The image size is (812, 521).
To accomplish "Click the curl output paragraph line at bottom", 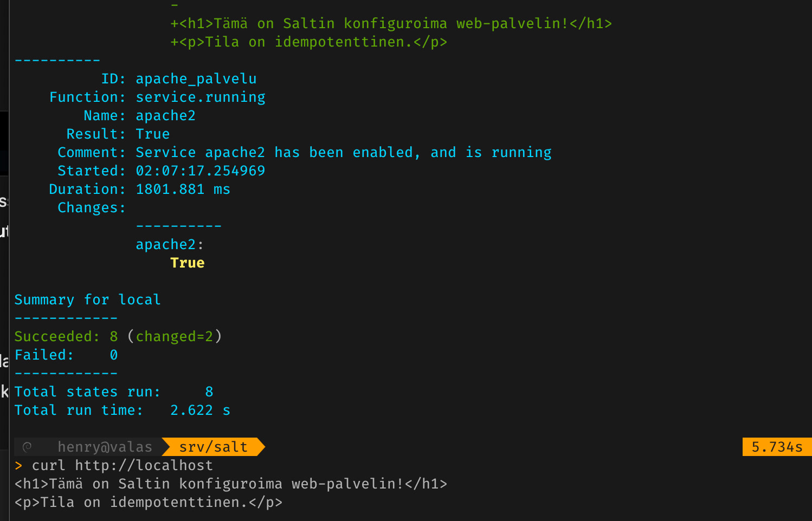I will [x=148, y=502].
